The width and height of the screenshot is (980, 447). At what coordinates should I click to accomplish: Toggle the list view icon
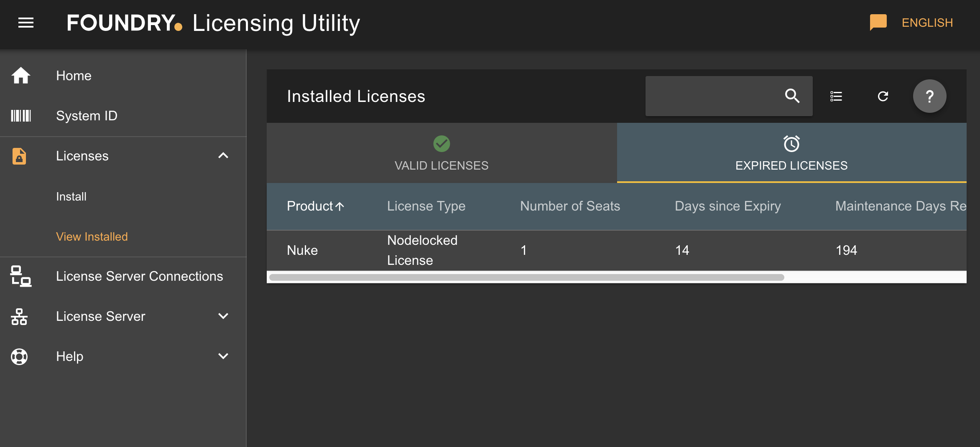(836, 96)
